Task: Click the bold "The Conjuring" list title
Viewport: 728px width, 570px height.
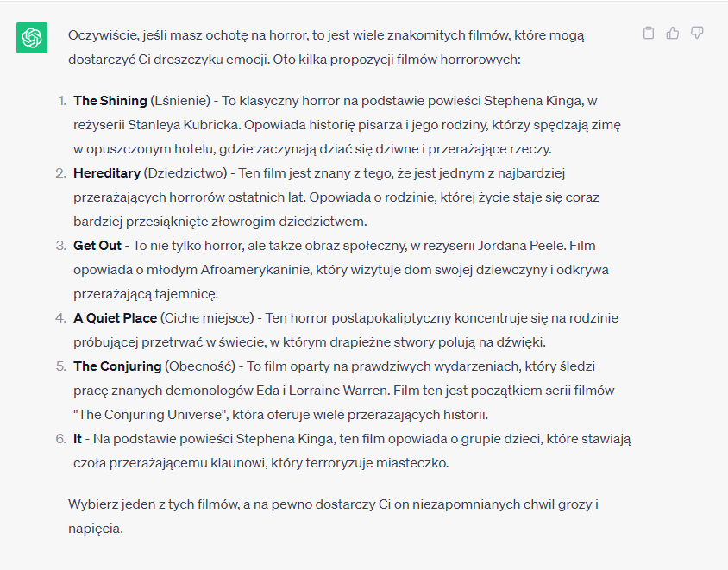Action: click(x=117, y=366)
